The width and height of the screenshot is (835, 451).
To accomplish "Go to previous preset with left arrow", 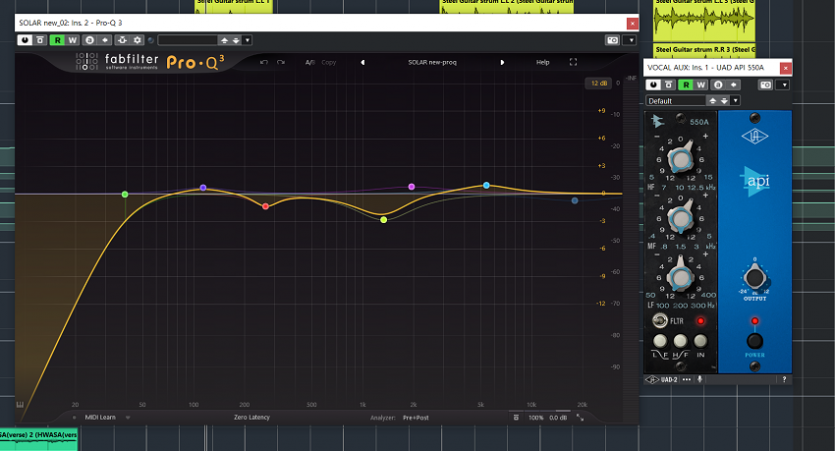I will pos(363,62).
